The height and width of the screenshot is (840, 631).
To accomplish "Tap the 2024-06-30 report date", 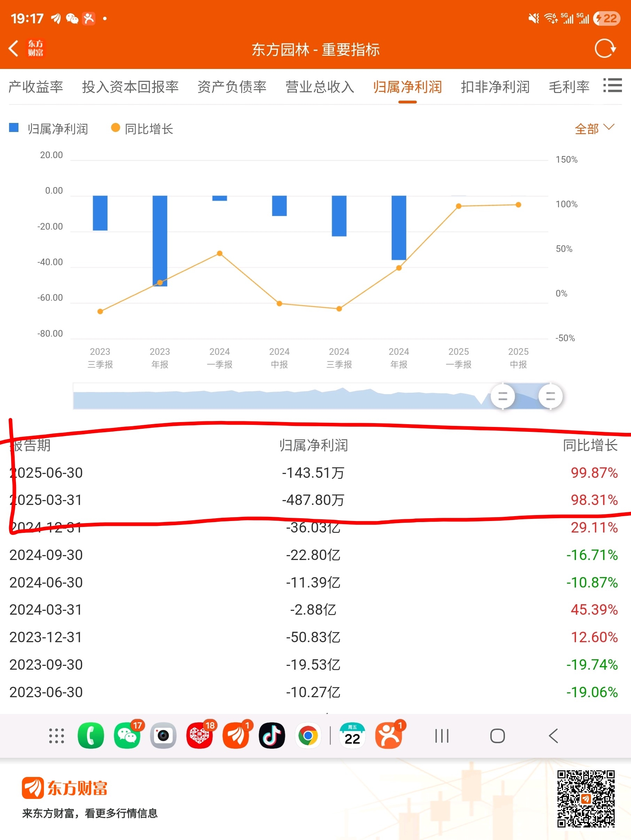I will (x=46, y=583).
